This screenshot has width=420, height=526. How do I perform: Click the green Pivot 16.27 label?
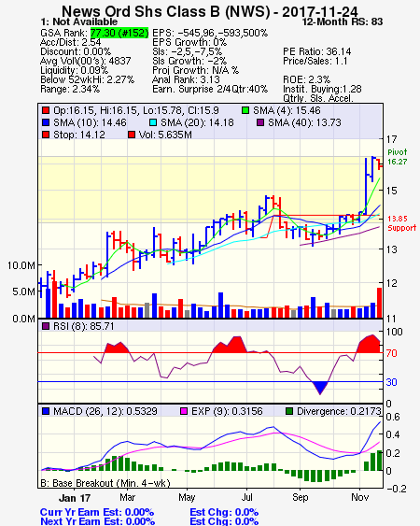[x=398, y=157]
